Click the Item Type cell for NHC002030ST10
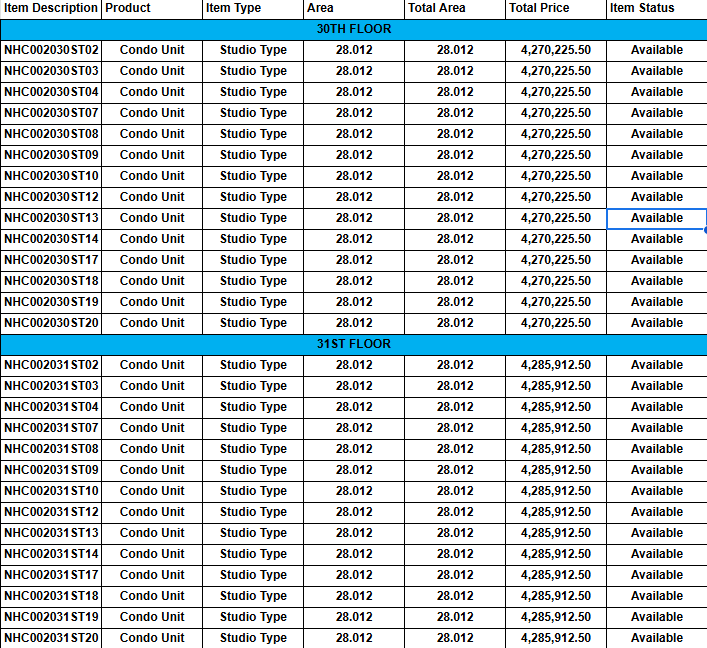707x648 pixels. click(x=253, y=176)
